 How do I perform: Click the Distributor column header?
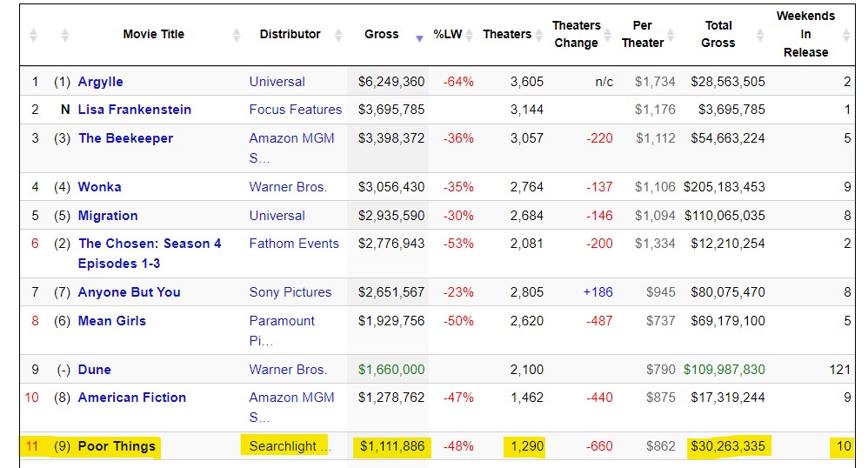click(x=290, y=35)
